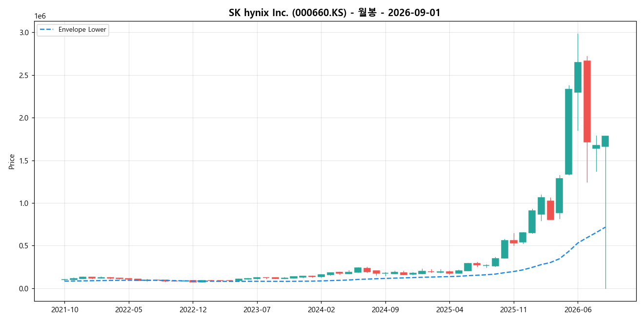Click the tallest red candlestick body

[x=587, y=101]
